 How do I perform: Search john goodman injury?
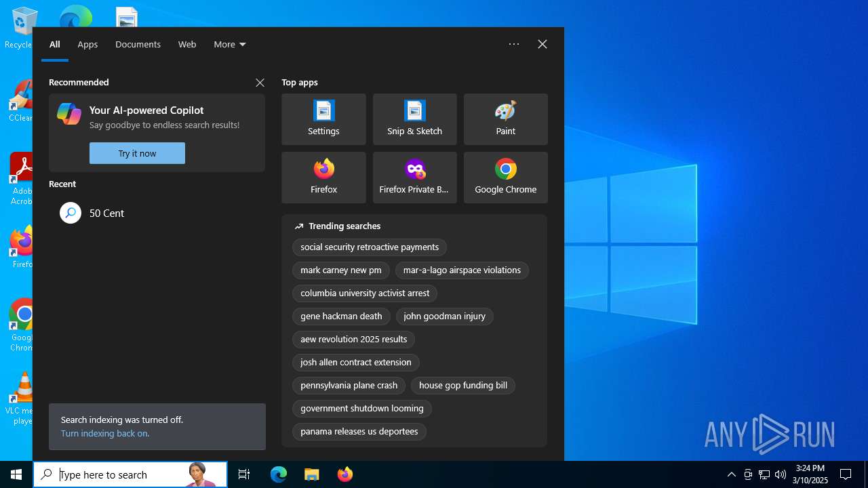coord(445,316)
